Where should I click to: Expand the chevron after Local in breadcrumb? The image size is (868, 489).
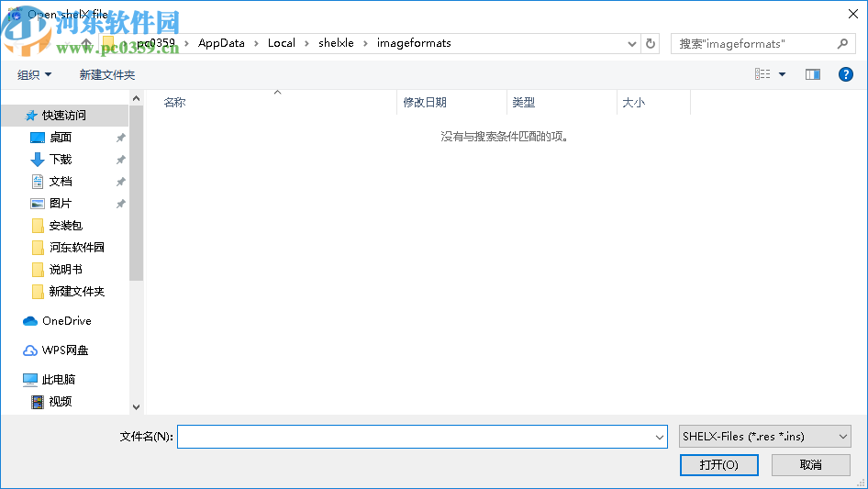point(306,44)
